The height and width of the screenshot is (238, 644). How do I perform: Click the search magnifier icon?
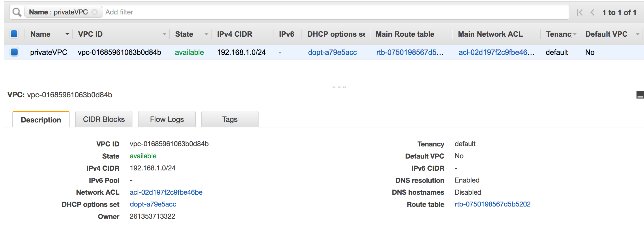16,12
